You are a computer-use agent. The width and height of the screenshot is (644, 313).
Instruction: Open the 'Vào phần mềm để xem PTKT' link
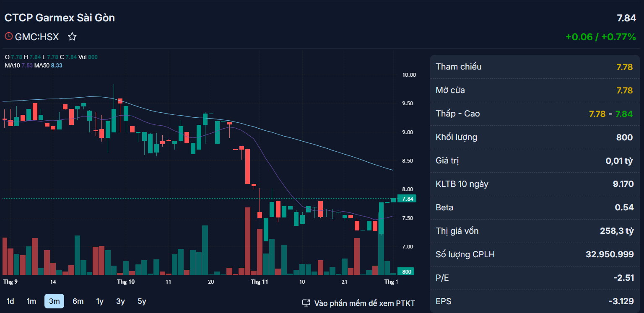(359, 303)
